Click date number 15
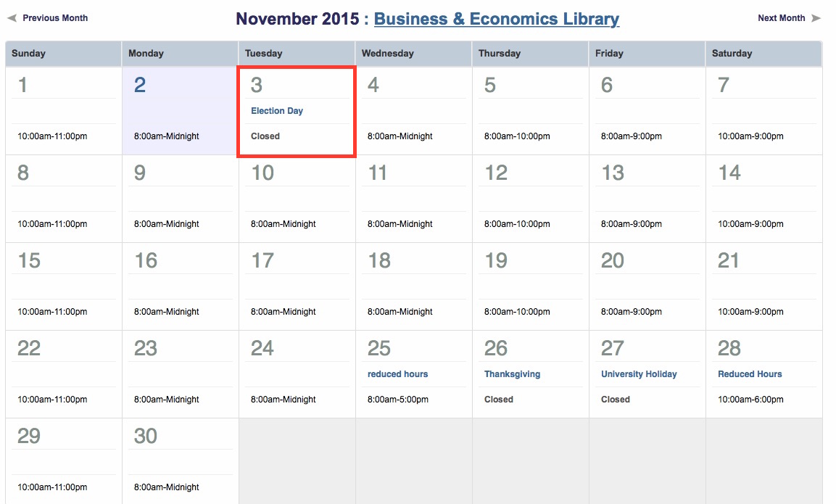Screen dimensions: 836x504 29,260
